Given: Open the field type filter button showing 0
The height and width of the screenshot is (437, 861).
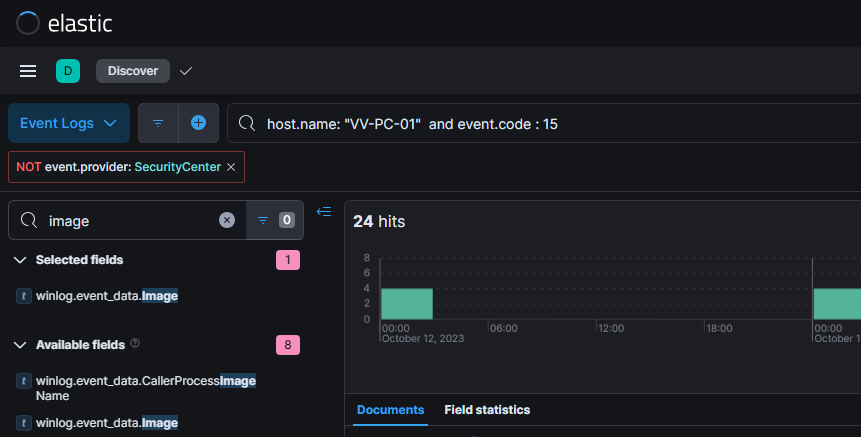Looking at the screenshot, I should [x=275, y=220].
